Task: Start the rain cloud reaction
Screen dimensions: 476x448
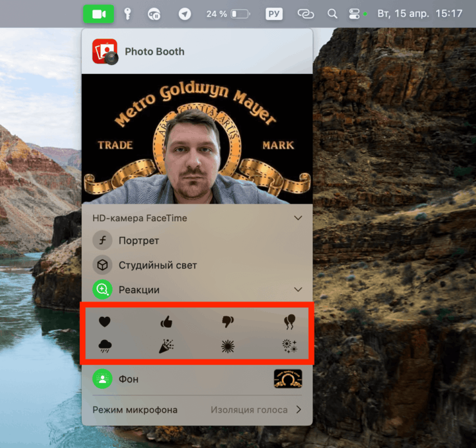Action: coord(104,347)
